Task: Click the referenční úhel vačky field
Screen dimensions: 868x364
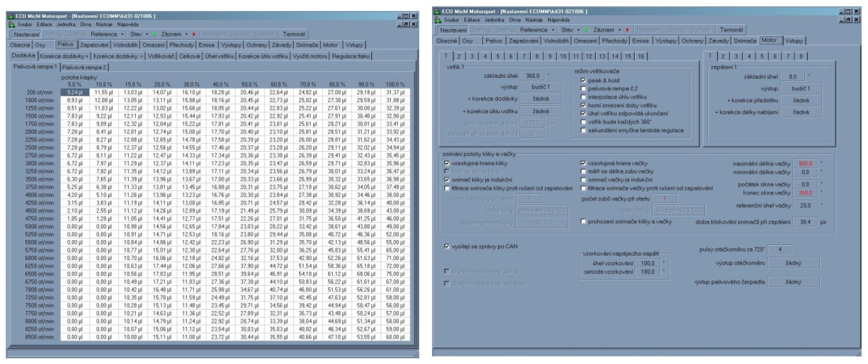Action: tap(805, 205)
